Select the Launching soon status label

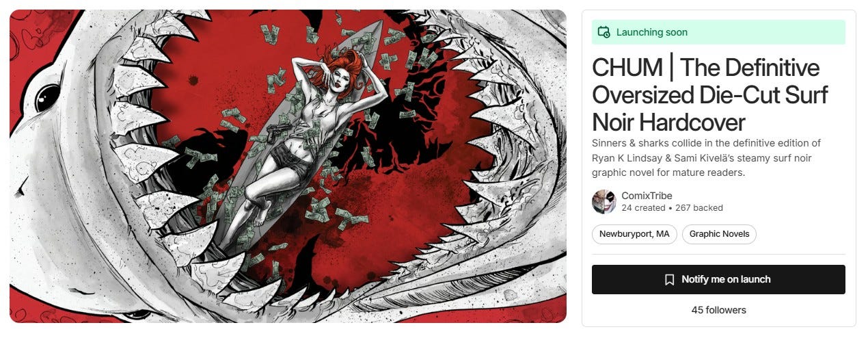[652, 32]
